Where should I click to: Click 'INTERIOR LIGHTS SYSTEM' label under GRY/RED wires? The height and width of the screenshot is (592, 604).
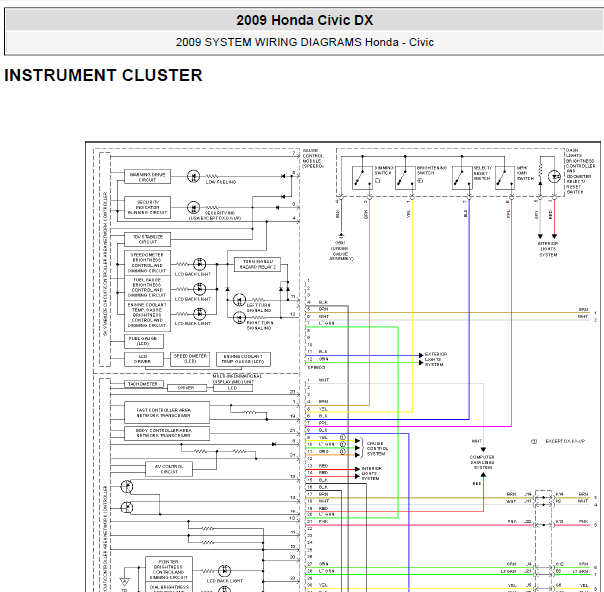[548, 249]
